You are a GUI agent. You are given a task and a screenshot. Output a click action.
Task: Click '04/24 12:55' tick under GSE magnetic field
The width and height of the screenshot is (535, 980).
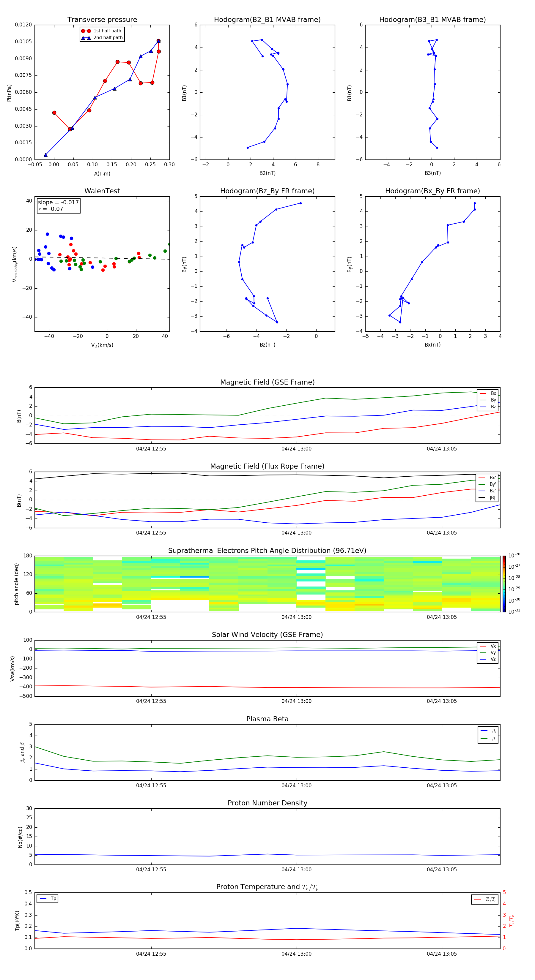tap(151, 448)
